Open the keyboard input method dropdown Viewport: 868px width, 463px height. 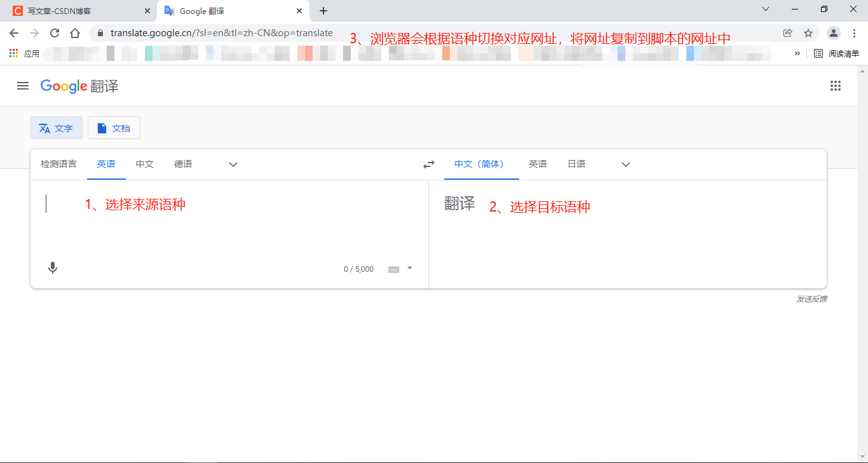[x=410, y=268]
